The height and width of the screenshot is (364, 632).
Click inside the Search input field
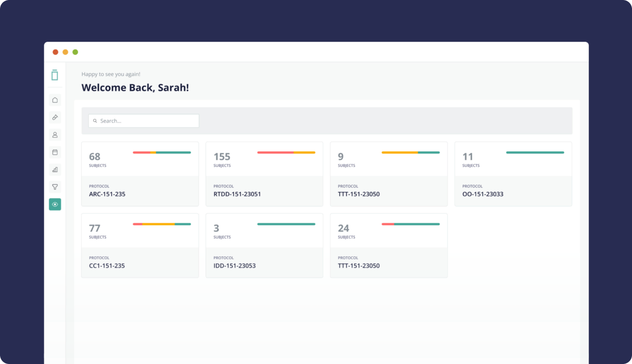click(147, 121)
